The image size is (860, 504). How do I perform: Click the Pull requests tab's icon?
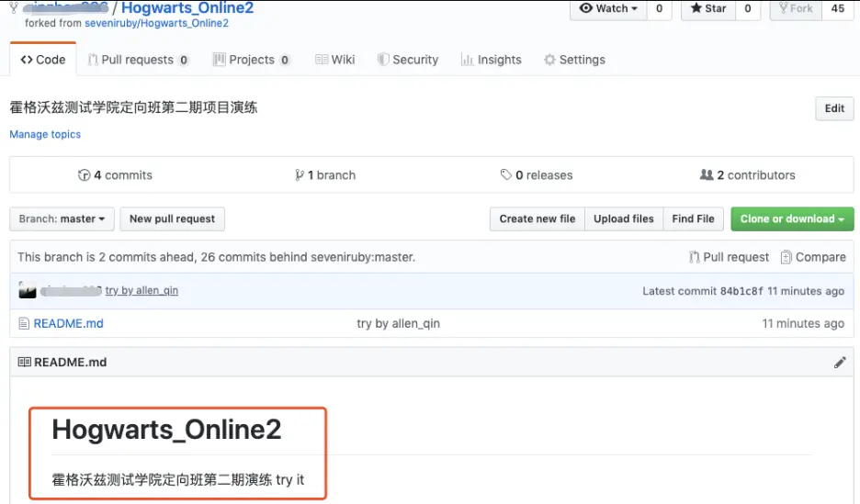point(93,60)
